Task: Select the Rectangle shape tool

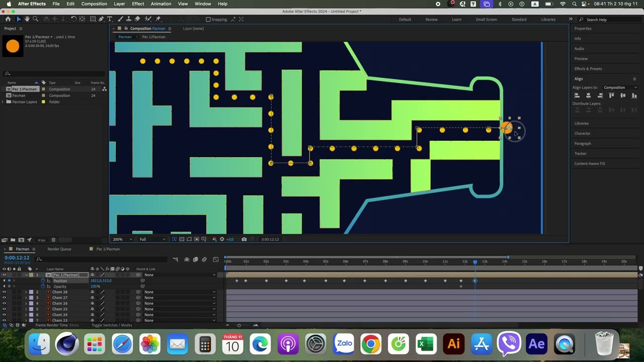Action: (x=93, y=19)
